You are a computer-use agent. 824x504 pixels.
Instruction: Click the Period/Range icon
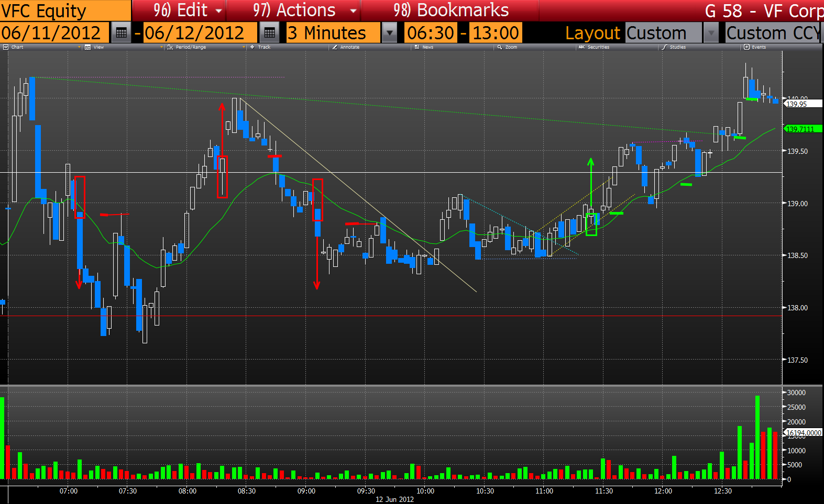coord(170,47)
